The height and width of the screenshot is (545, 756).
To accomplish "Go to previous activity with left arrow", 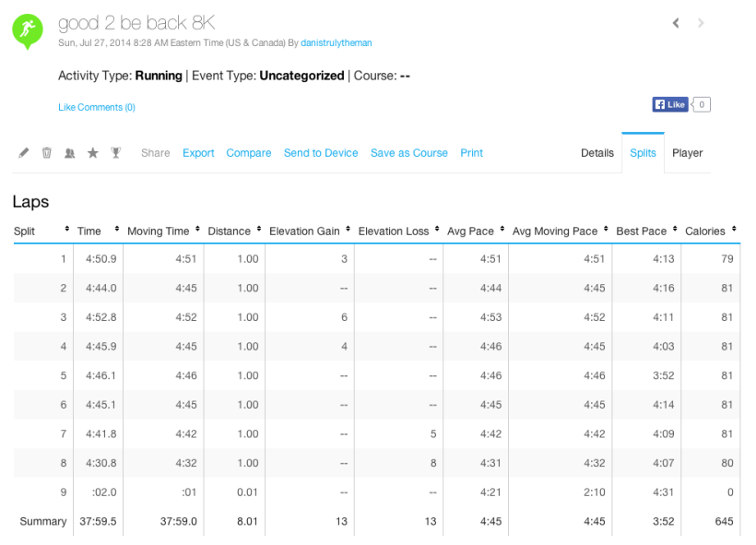I will 676,23.
